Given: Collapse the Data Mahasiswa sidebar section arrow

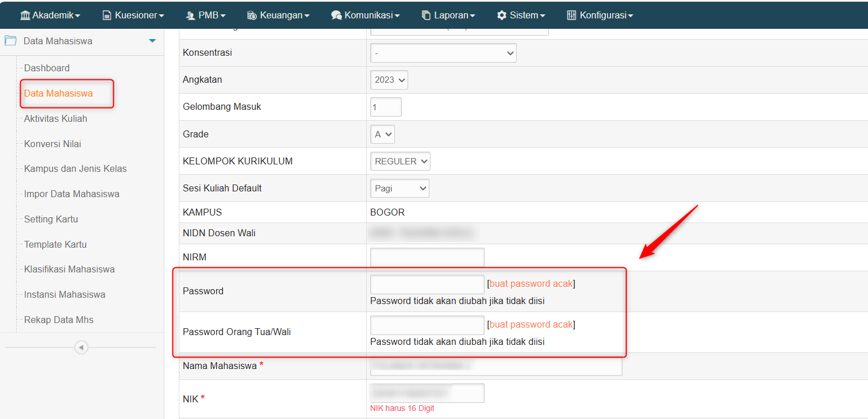Looking at the screenshot, I should point(152,41).
